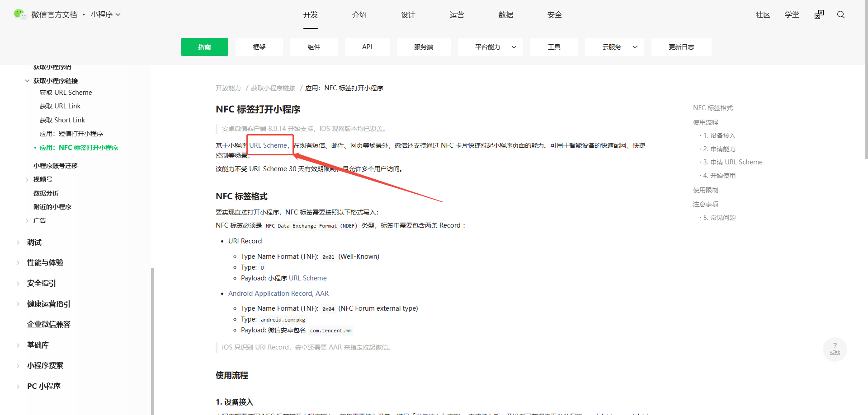The width and height of the screenshot is (868, 415).
Task: Open 附近的小程序 in sidebar
Action: 52,207
